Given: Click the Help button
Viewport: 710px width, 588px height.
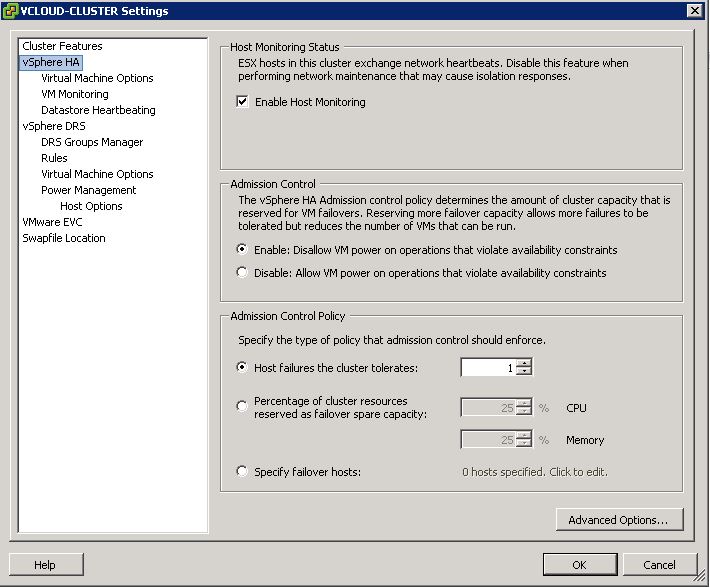Looking at the screenshot, I should tap(45, 565).
